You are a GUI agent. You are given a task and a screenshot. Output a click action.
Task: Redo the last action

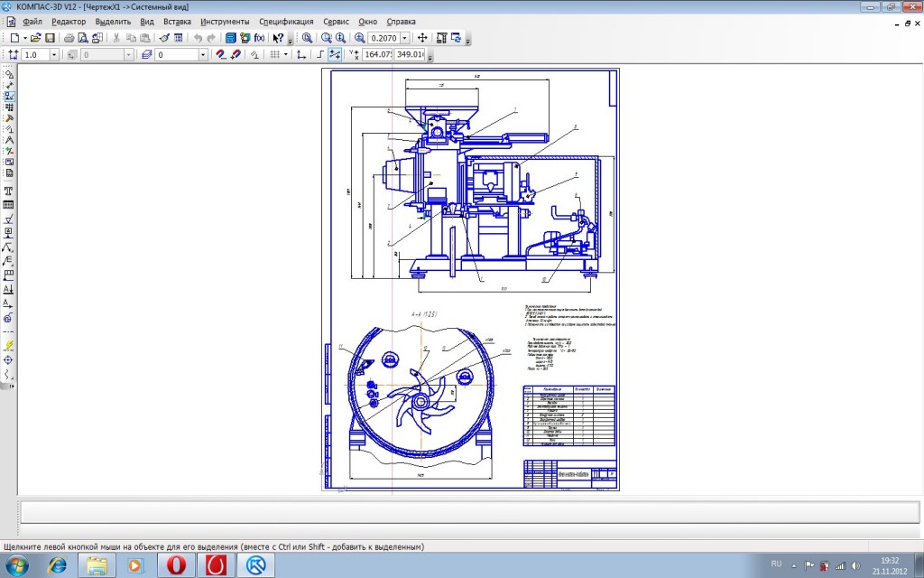211,38
